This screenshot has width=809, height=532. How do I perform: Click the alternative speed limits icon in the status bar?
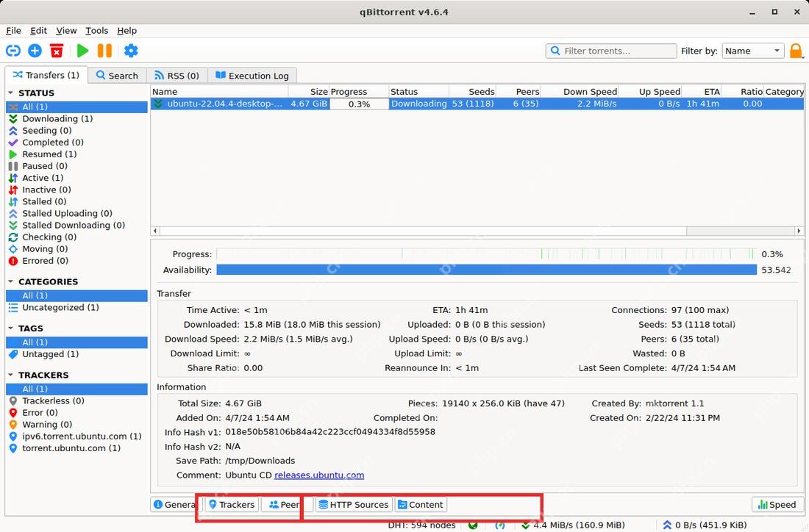(500, 525)
